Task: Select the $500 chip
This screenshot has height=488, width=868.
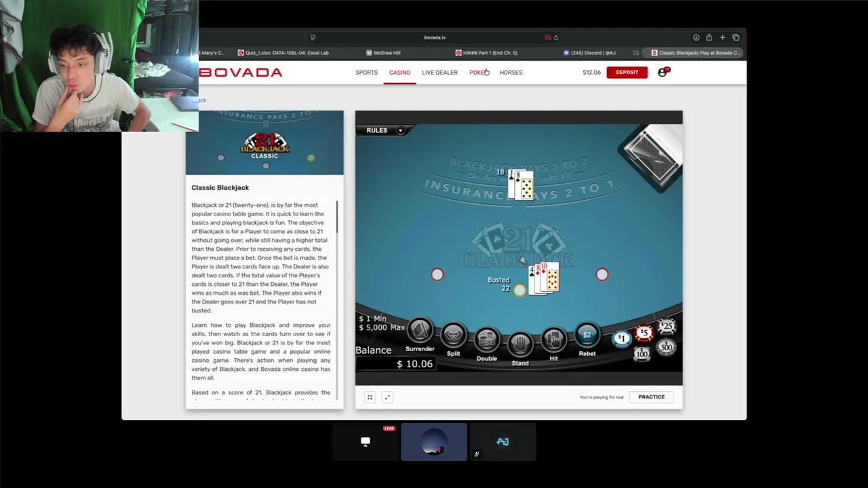Action: [666, 347]
